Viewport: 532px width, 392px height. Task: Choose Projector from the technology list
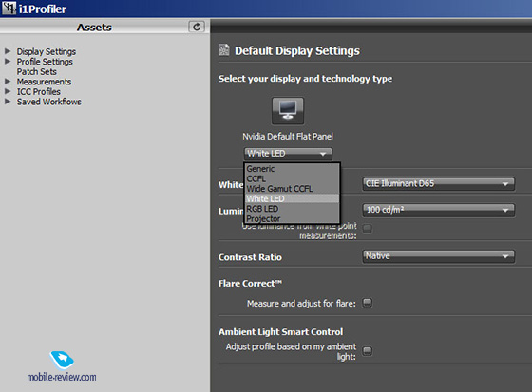(x=293, y=218)
